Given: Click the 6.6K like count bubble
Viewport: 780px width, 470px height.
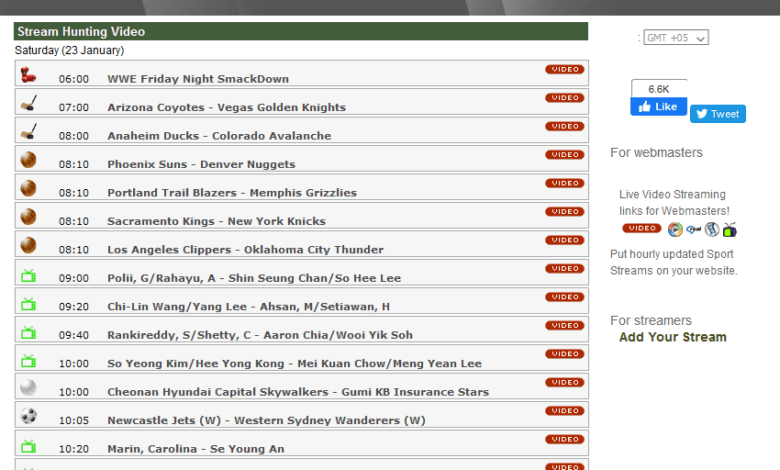Looking at the screenshot, I should point(659,89).
